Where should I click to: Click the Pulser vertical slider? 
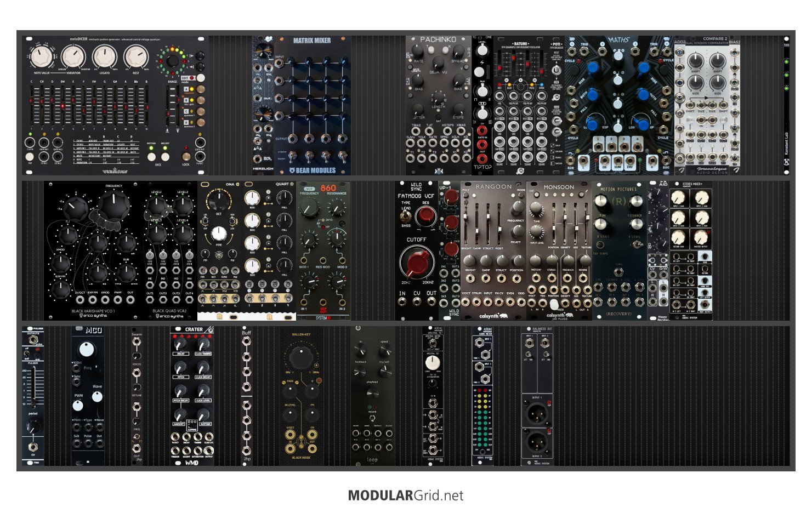point(33,388)
